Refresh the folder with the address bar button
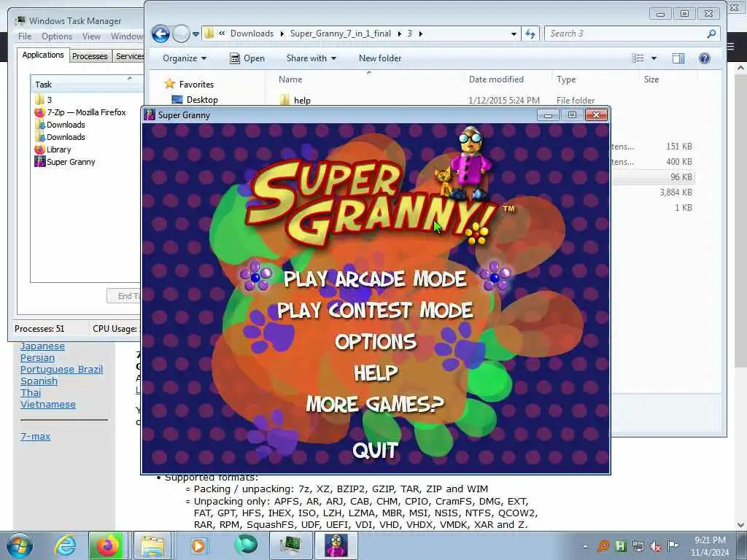 pyautogui.click(x=530, y=34)
